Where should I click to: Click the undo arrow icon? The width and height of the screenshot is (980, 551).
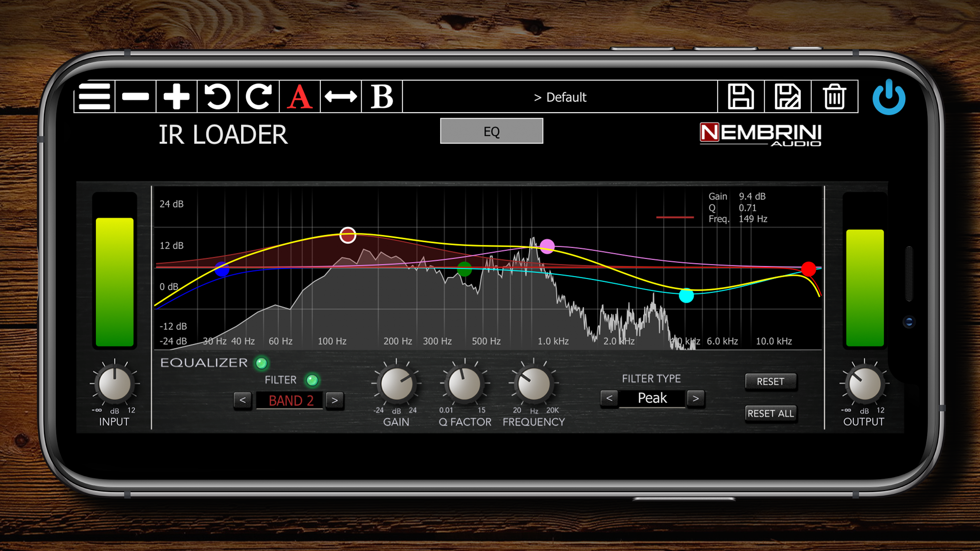[x=217, y=96]
